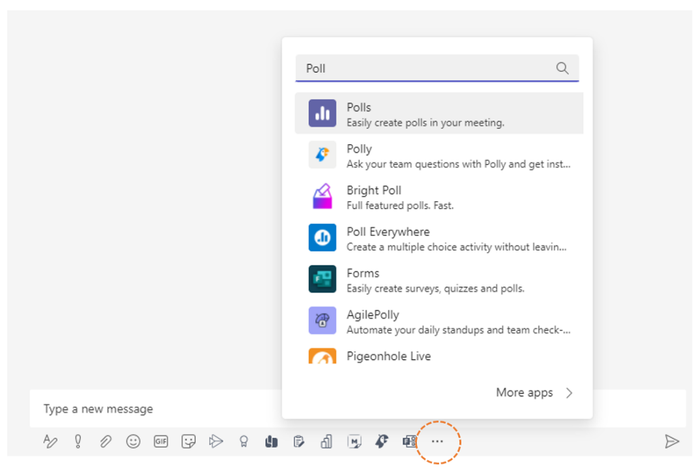Click the Stream arrow icon in toolbar

tap(216, 441)
